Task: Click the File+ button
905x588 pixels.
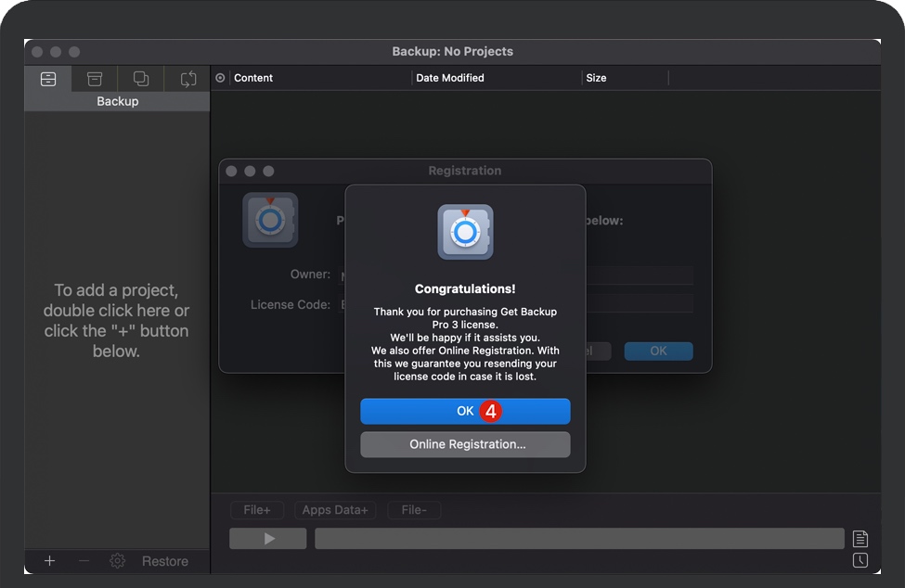Action: (x=257, y=510)
